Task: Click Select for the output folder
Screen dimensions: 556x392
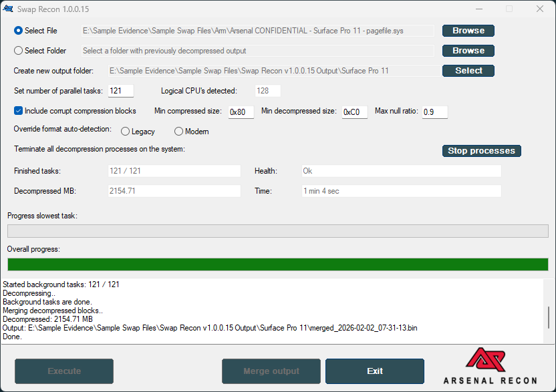Action: click(x=468, y=71)
